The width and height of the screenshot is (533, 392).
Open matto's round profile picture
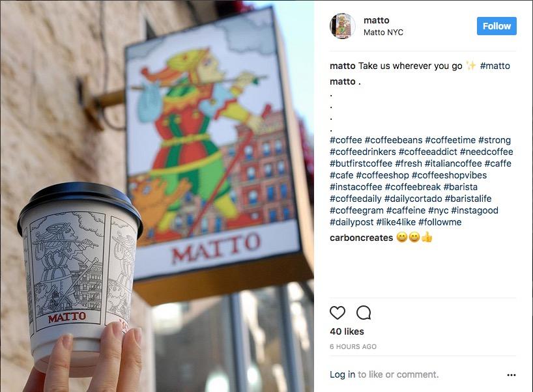click(x=342, y=26)
